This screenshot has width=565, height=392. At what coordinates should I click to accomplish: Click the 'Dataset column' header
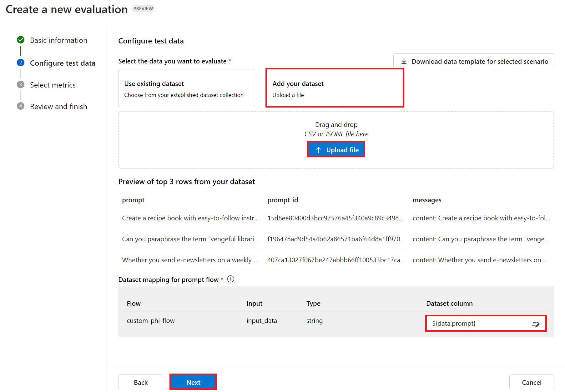(x=449, y=304)
